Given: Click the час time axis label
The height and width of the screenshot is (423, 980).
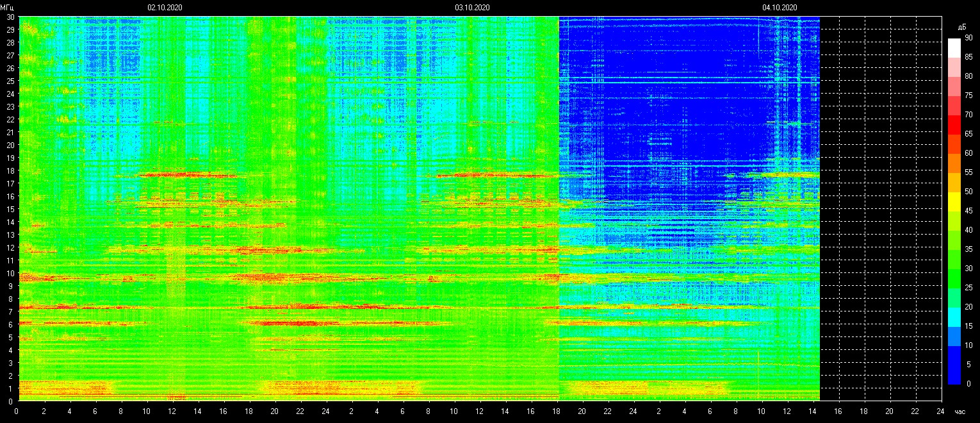Looking at the screenshot, I should 960,411.
